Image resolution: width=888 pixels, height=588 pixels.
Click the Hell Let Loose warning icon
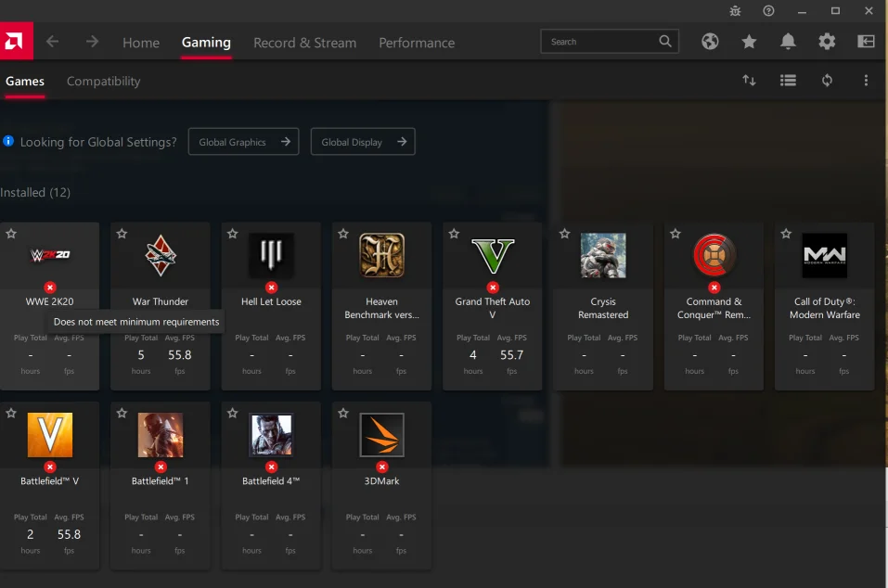click(x=271, y=288)
